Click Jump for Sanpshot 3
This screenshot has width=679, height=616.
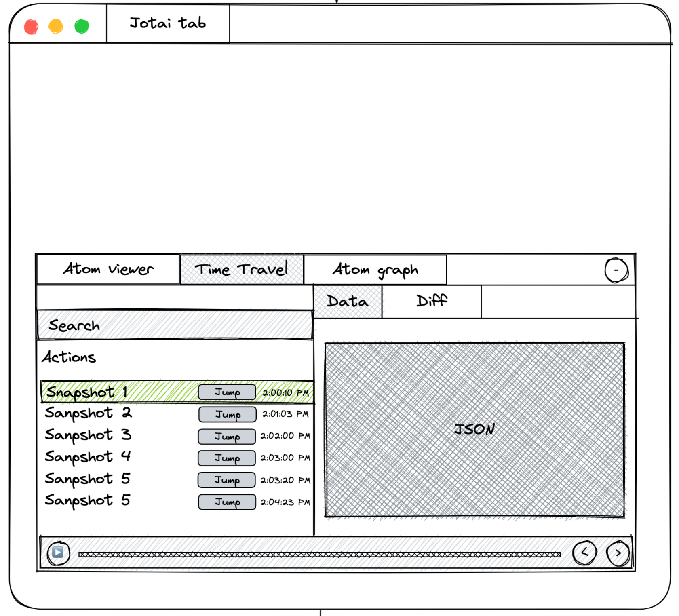click(227, 437)
